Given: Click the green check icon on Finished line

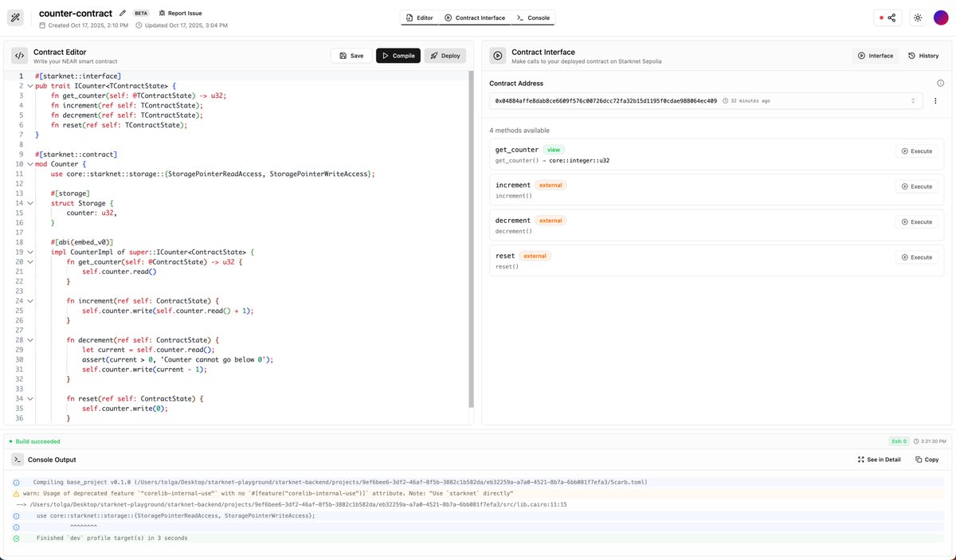Looking at the screenshot, I should (x=16, y=538).
